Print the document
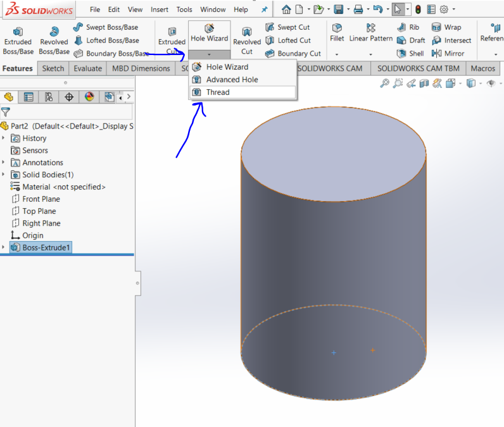Screen dimensions: 504x427 pyautogui.click(x=358, y=9)
